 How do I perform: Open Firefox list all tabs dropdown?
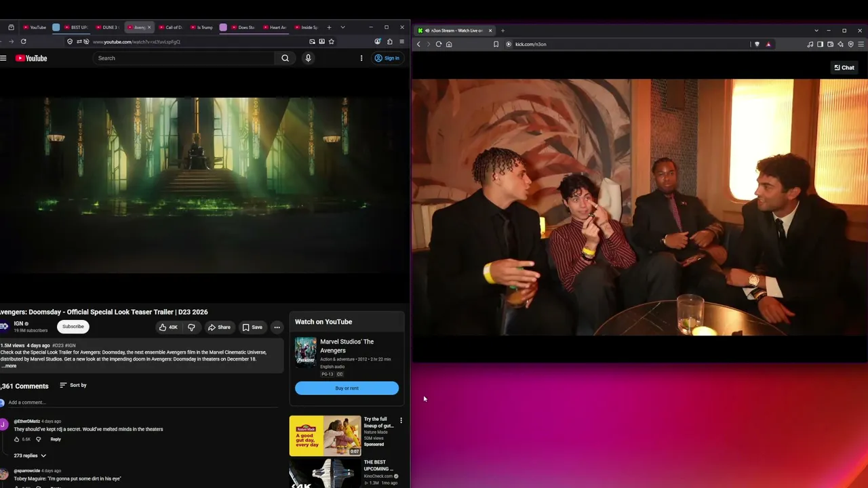pos(342,27)
